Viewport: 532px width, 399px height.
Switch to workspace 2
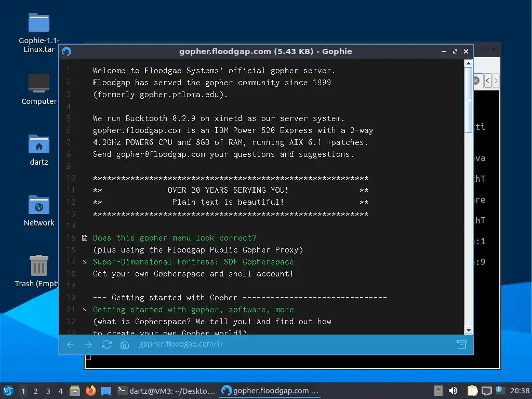tap(36, 391)
